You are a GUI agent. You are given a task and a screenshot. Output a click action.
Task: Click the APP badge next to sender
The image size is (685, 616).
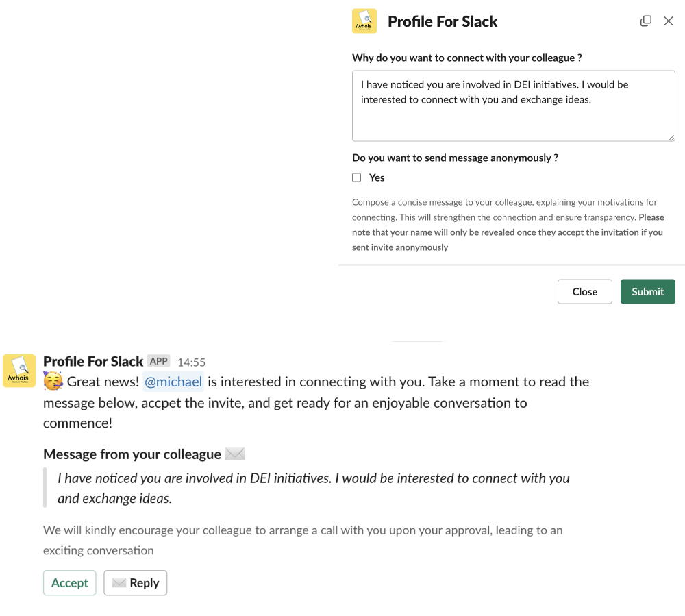pyautogui.click(x=159, y=361)
